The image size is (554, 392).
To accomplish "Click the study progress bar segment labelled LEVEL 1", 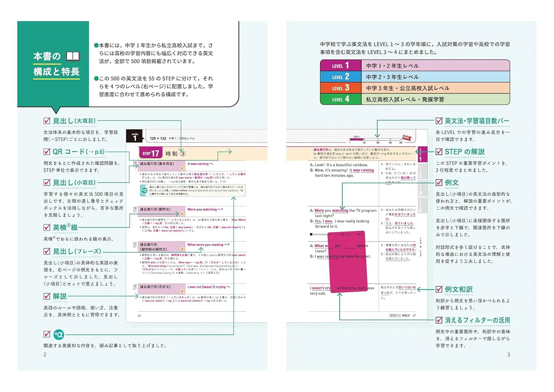I will tap(356, 139).
